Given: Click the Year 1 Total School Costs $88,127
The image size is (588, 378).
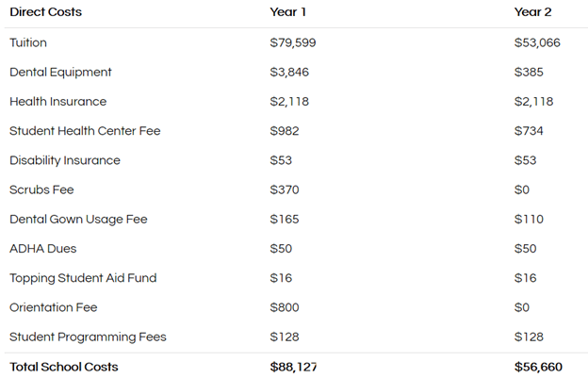Looking at the screenshot, I should pos(293,366).
